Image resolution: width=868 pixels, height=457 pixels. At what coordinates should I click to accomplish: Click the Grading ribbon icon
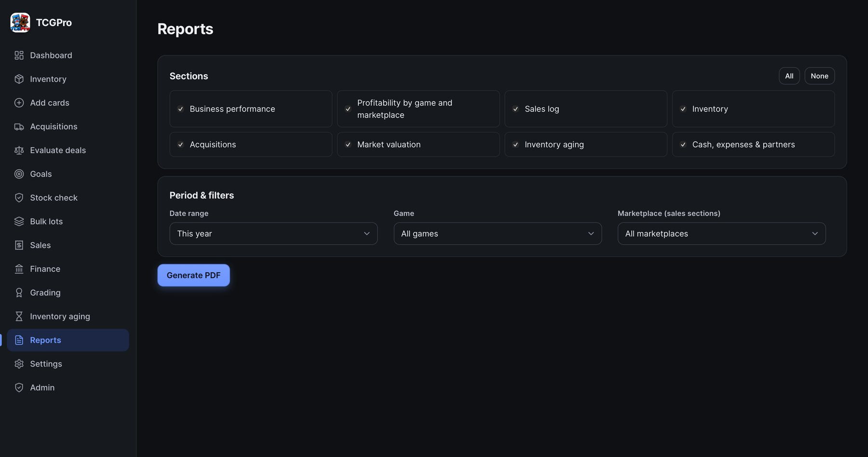click(19, 292)
